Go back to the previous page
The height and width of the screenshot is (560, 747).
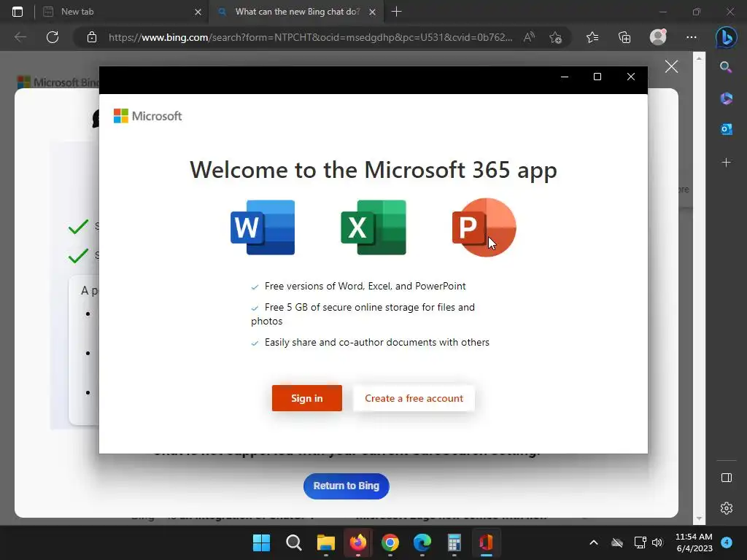coord(20,37)
